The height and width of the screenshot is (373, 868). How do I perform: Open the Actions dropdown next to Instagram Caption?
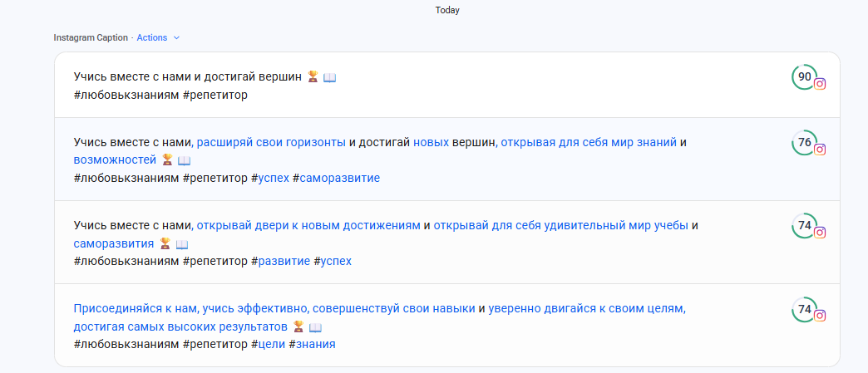(158, 37)
